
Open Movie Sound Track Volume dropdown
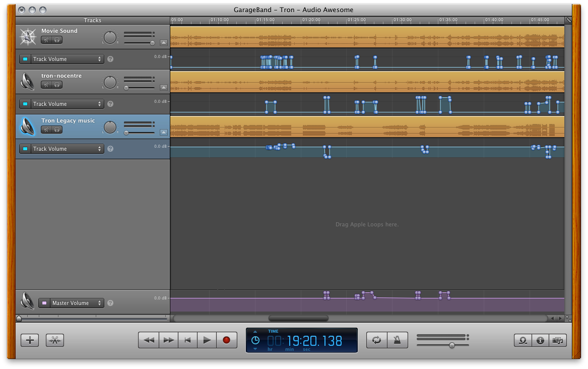[67, 59]
